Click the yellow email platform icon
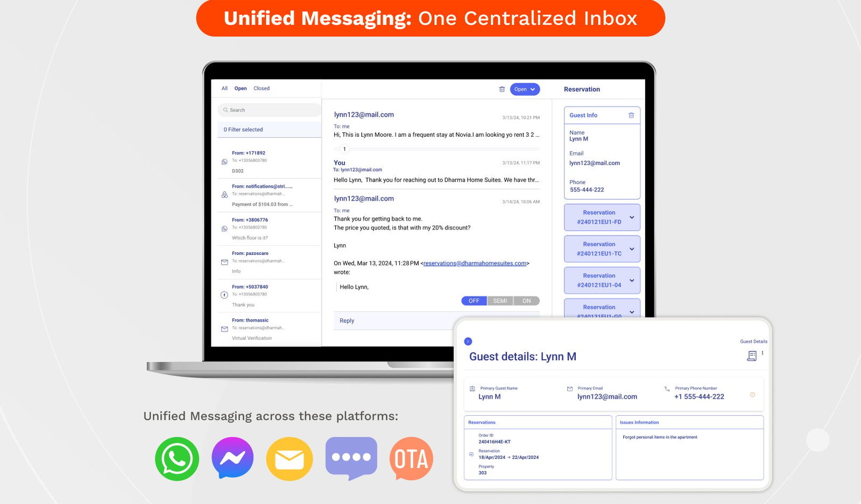This screenshot has width=861, height=504. (x=290, y=459)
